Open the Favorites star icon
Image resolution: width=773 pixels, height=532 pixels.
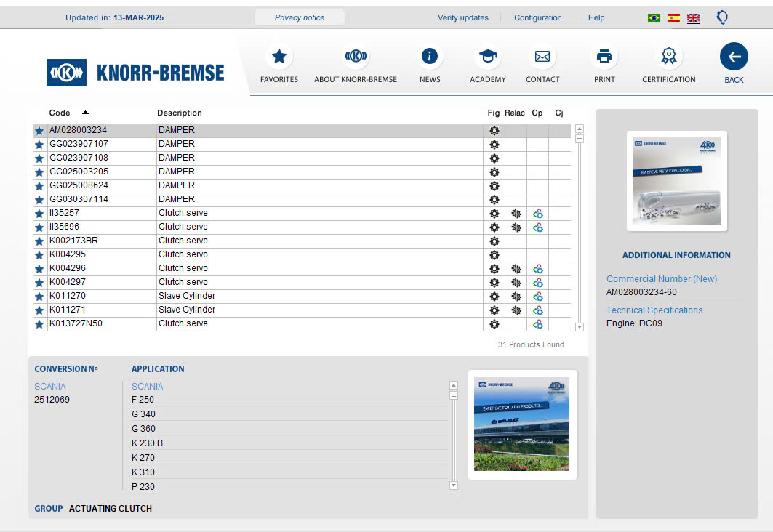tap(279, 56)
